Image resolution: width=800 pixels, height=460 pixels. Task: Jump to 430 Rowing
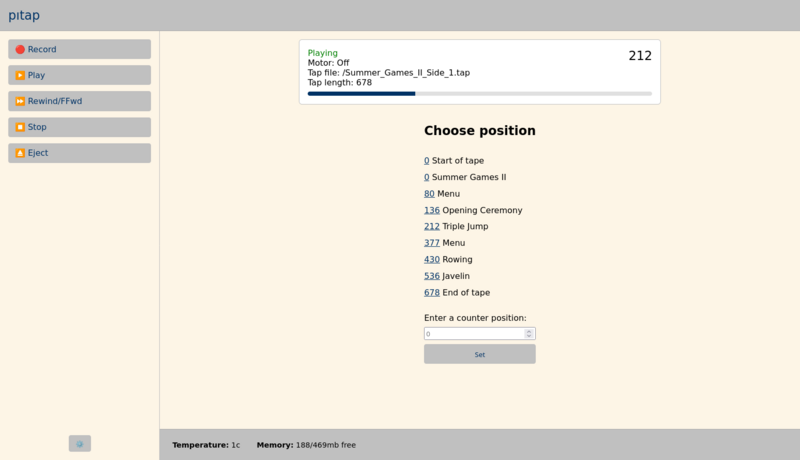pyautogui.click(x=432, y=260)
